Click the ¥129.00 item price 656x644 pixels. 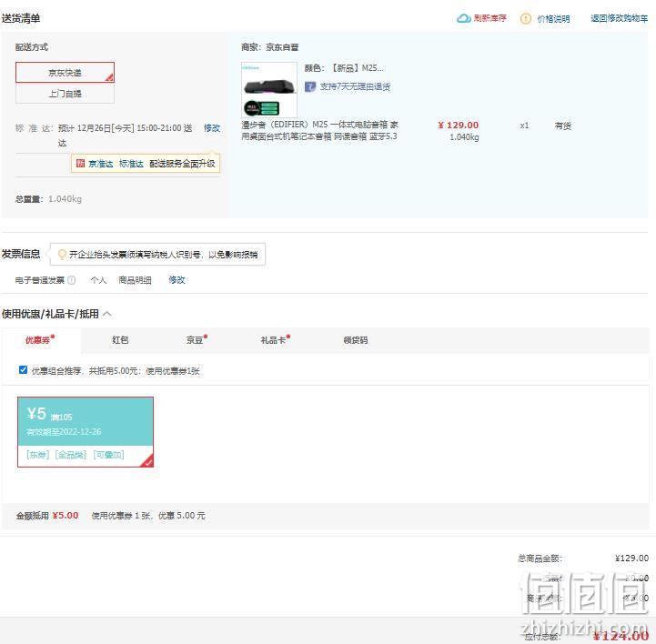(x=459, y=125)
